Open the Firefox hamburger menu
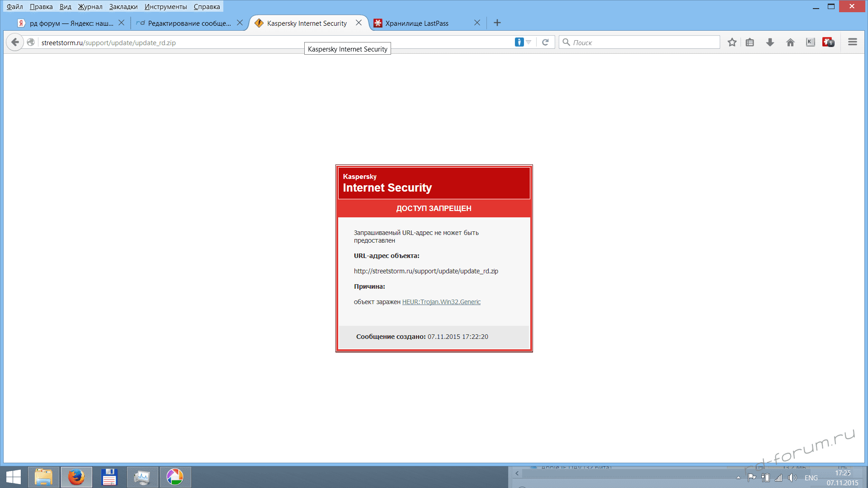 click(853, 42)
